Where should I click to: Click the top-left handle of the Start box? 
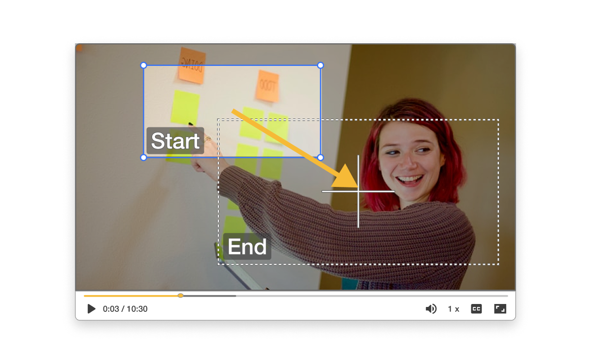143,64
